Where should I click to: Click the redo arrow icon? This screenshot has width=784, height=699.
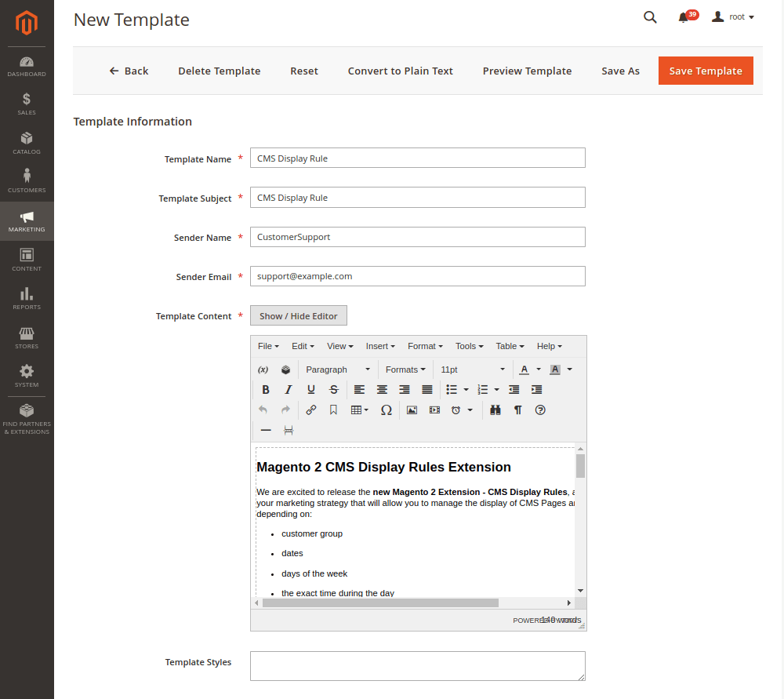click(285, 410)
